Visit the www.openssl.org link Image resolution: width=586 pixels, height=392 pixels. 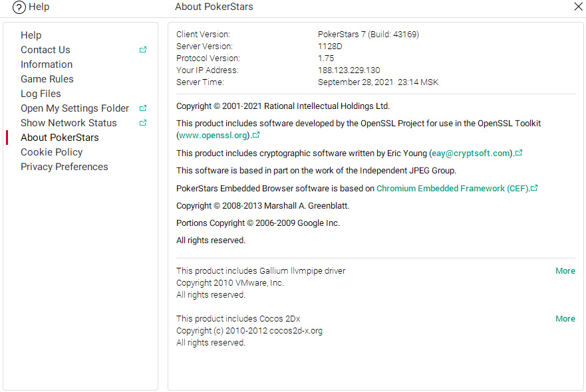(x=214, y=136)
